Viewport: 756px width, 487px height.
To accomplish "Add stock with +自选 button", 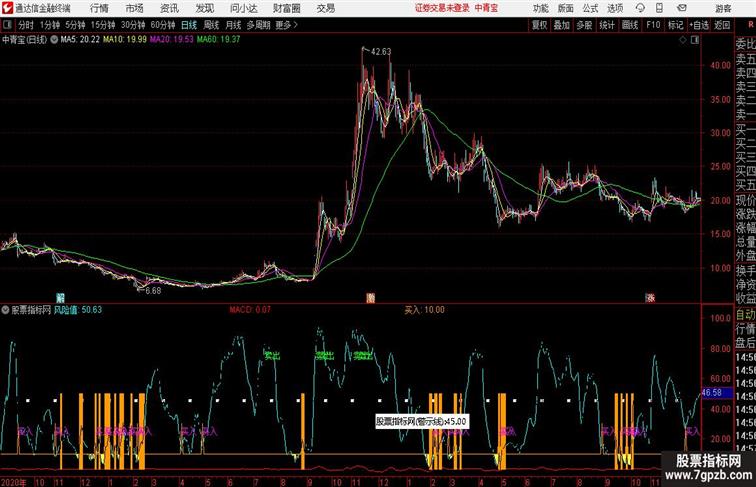I will [x=699, y=25].
